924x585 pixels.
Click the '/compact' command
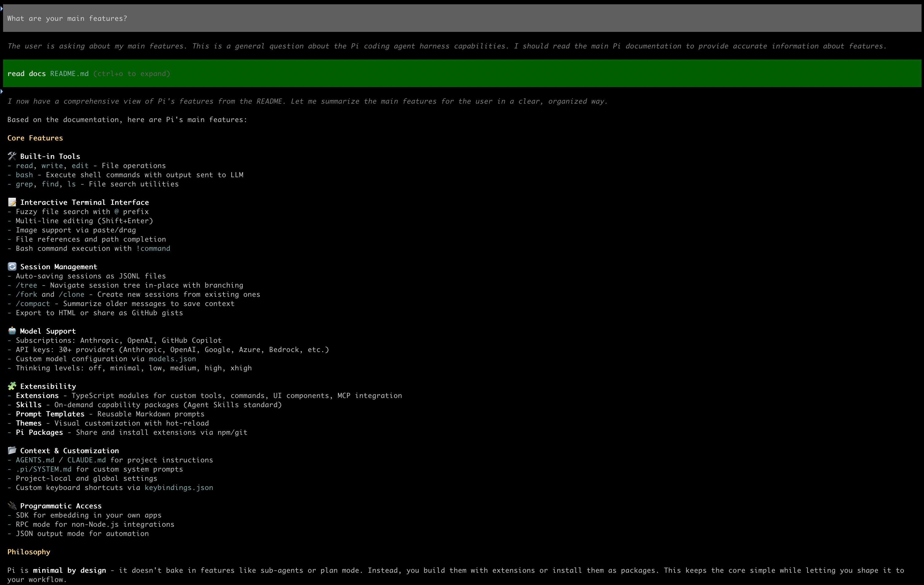pos(33,304)
